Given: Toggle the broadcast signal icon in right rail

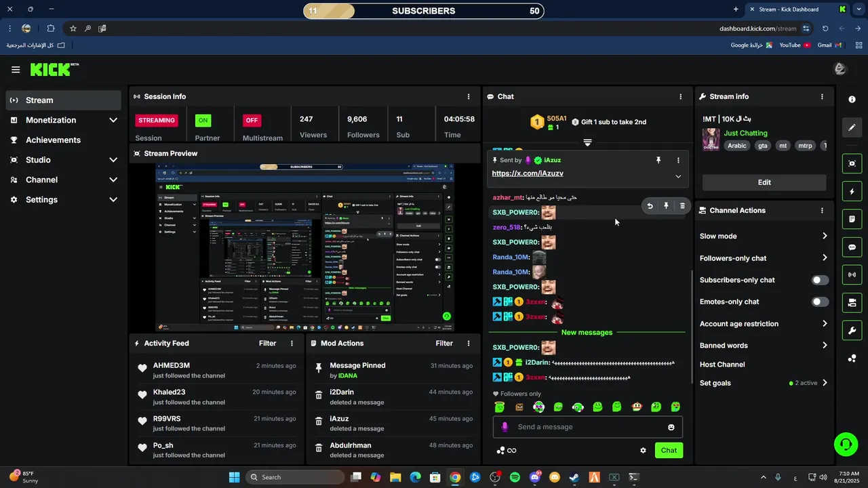Looking at the screenshot, I should [x=852, y=274].
